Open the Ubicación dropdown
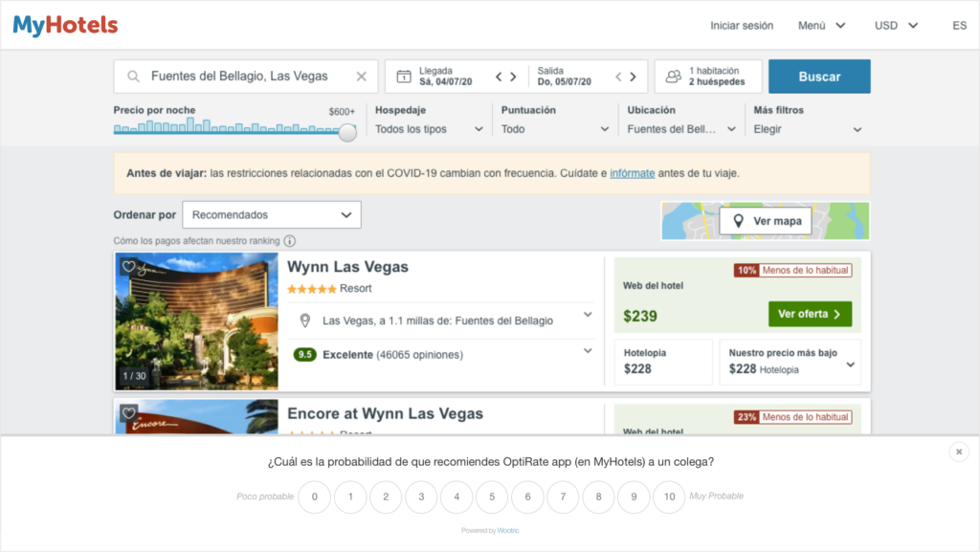Image resolution: width=980 pixels, height=552 pixels. click(x=681, y=129)
